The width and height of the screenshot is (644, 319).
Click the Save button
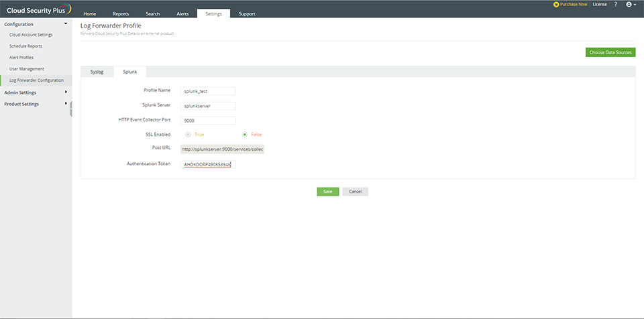coord(328,192)
